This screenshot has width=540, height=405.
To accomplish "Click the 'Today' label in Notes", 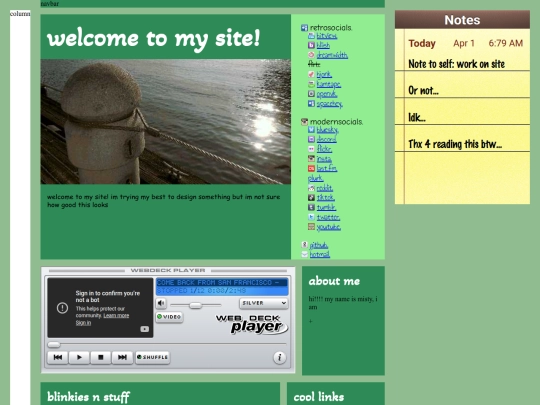I will coord(422,43).
